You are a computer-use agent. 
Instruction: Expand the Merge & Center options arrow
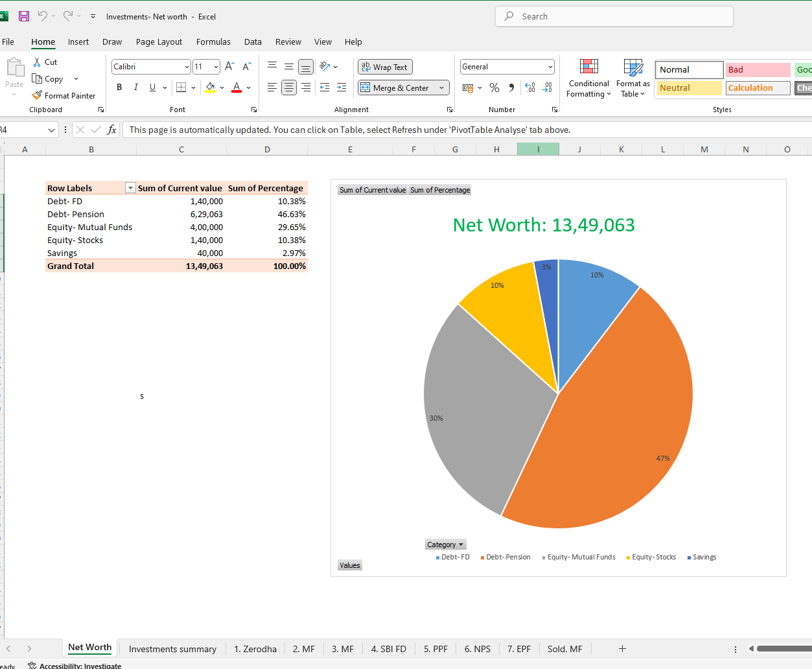pyautogui.click(x=442, y=88)
